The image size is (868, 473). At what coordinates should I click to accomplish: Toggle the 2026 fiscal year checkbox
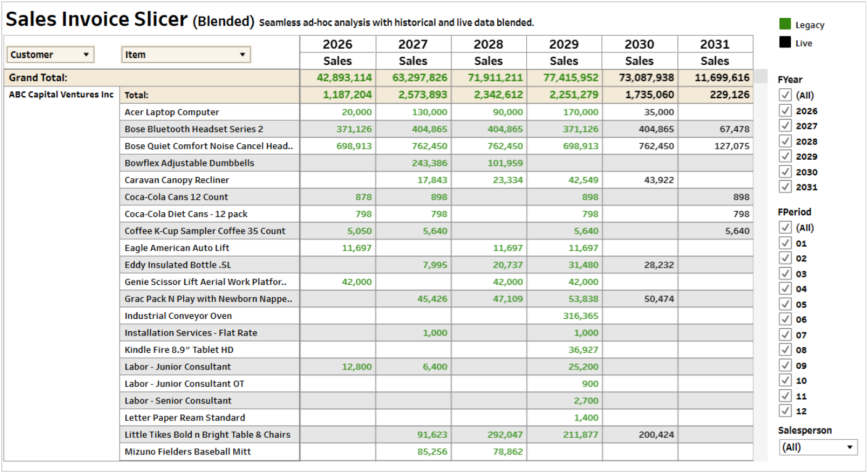pos(785,110)
